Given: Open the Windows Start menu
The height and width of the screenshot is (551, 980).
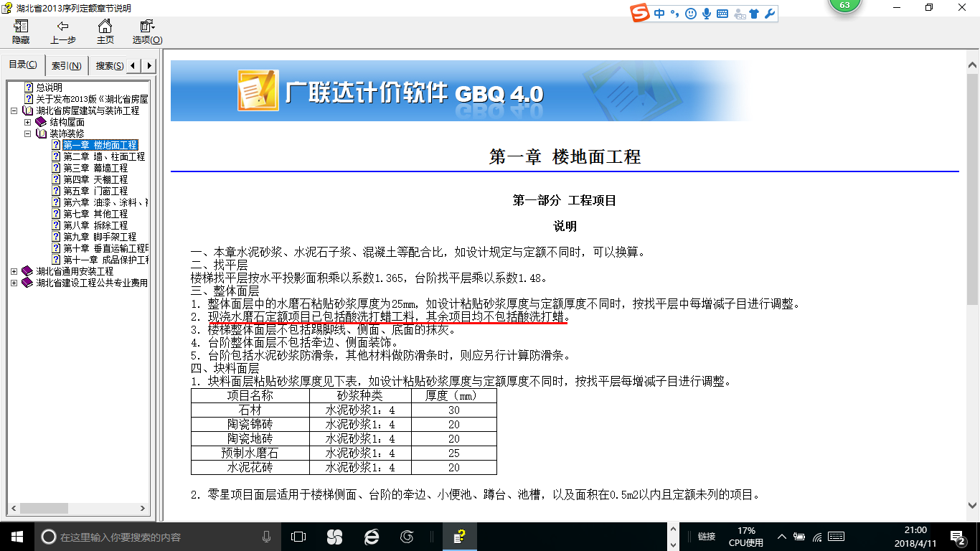Looking at the screenshot, I should pos(17,536).
